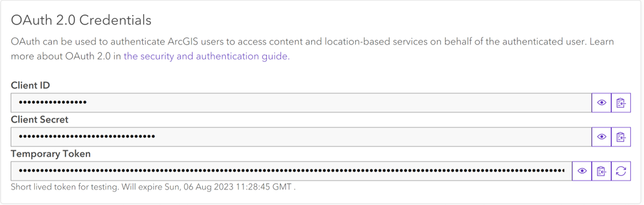This screenshot has height=205, width=644.
Task: Show the masked Client Secret
Action: (601, 137)
